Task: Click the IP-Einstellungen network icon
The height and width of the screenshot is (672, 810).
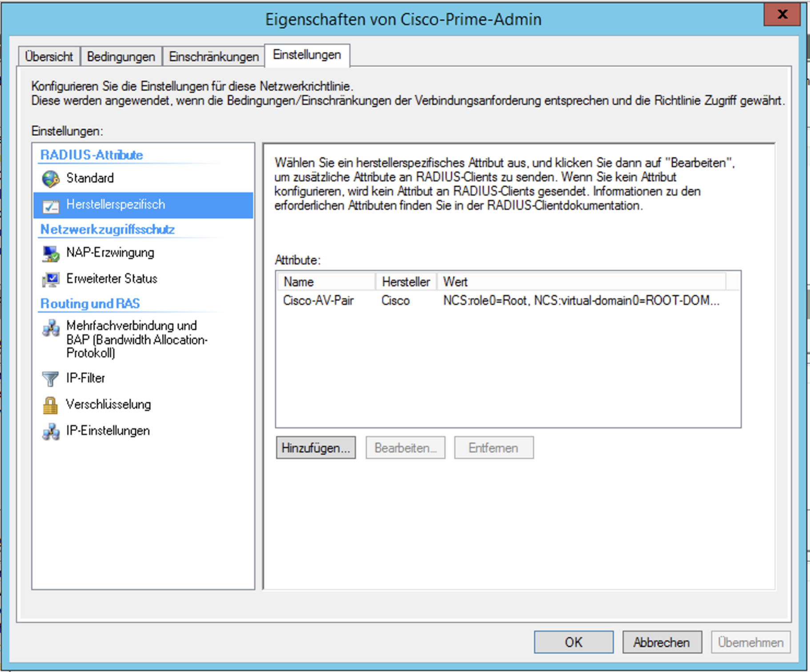Action: pos(51,431)
